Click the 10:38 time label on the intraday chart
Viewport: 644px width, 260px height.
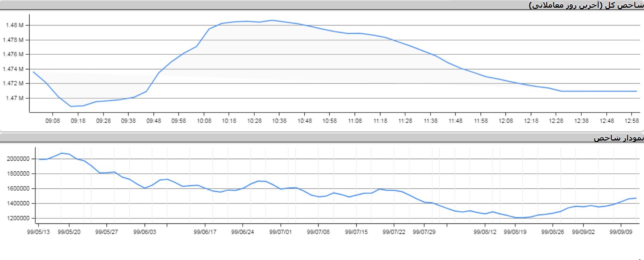(x=279, y=121)
